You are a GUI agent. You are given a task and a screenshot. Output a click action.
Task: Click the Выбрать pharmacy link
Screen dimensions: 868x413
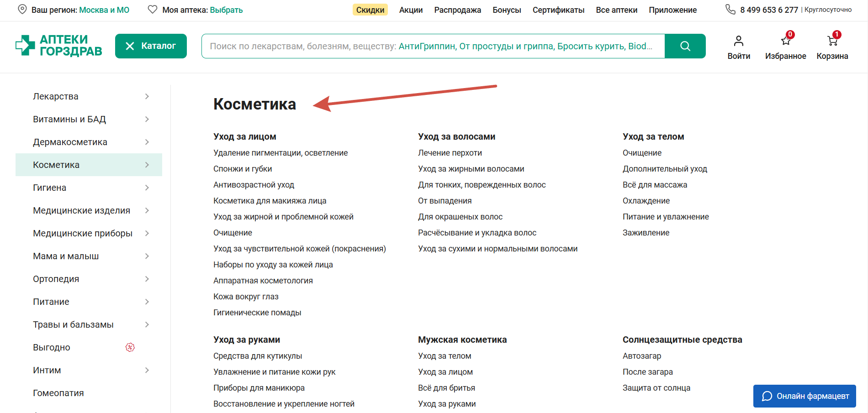(226, 10)
